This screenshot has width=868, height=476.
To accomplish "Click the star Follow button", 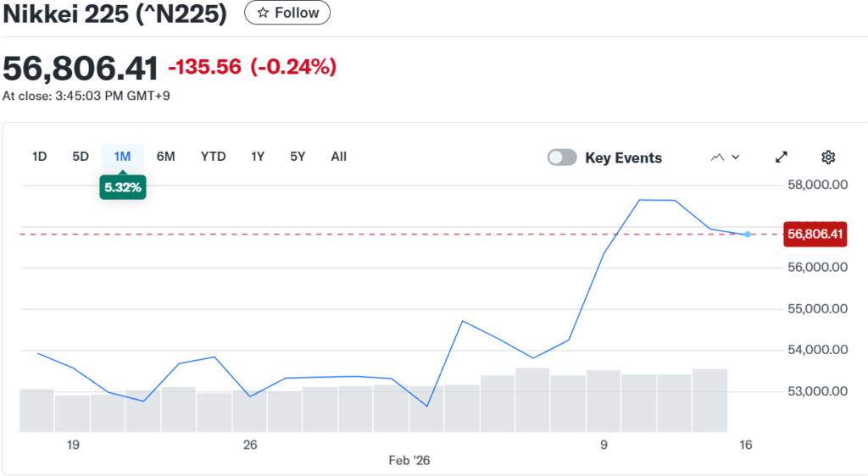I will click(287, 13).
